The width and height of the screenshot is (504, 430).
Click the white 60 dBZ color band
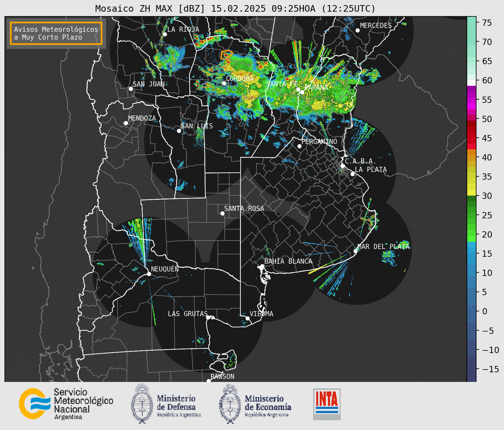coord(471,83)
